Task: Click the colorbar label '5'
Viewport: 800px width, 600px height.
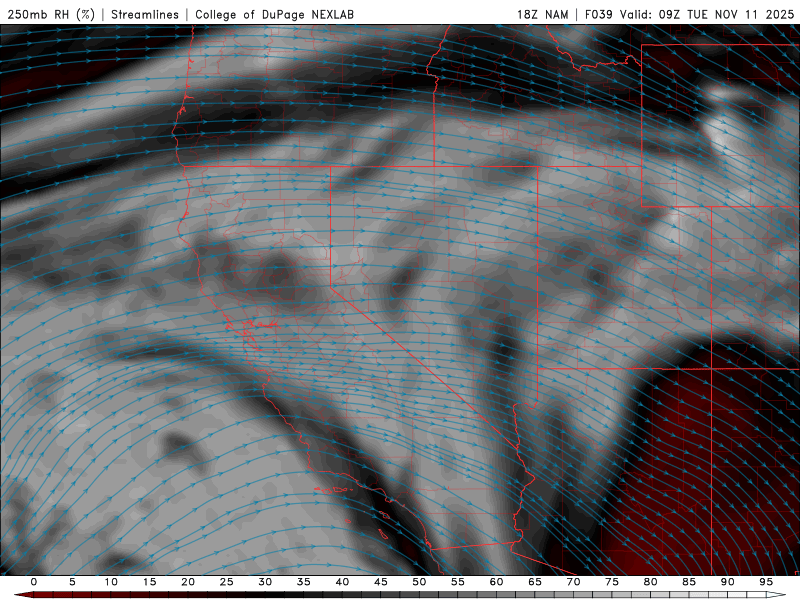Action: click(x=72, y=582)
